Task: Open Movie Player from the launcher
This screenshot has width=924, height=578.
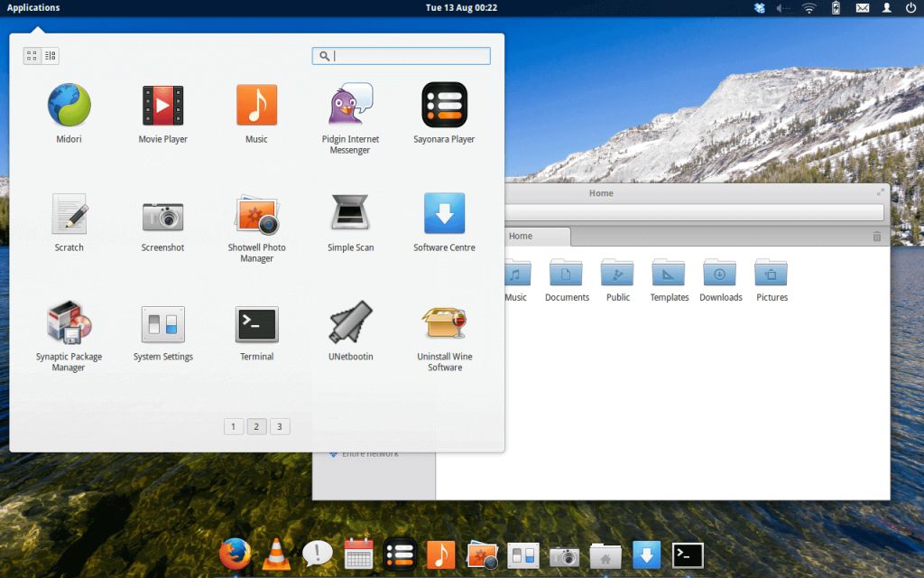Action: tap(162, 105)
